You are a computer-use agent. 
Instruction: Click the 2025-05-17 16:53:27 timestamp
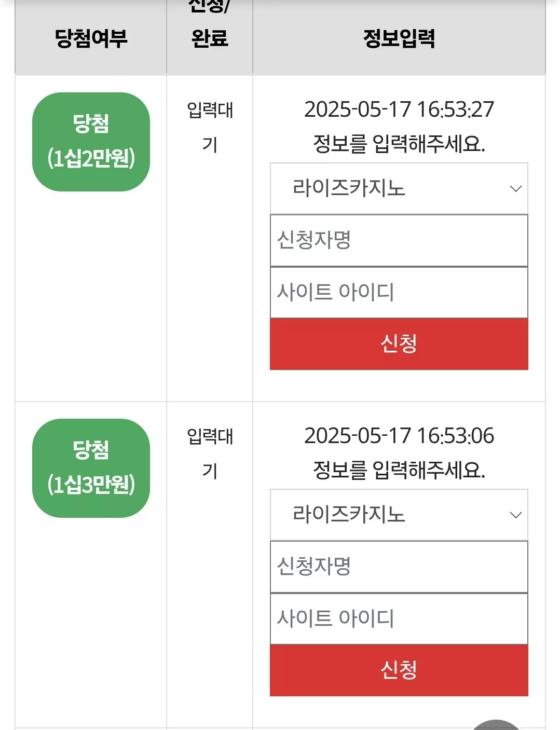coord(399,109)
